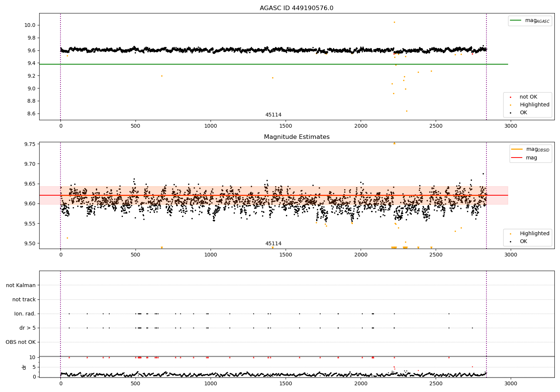Click the '9.4' y-tick of top plot
560x392 pixels.
pyautogui.click(x=31, y=63)
